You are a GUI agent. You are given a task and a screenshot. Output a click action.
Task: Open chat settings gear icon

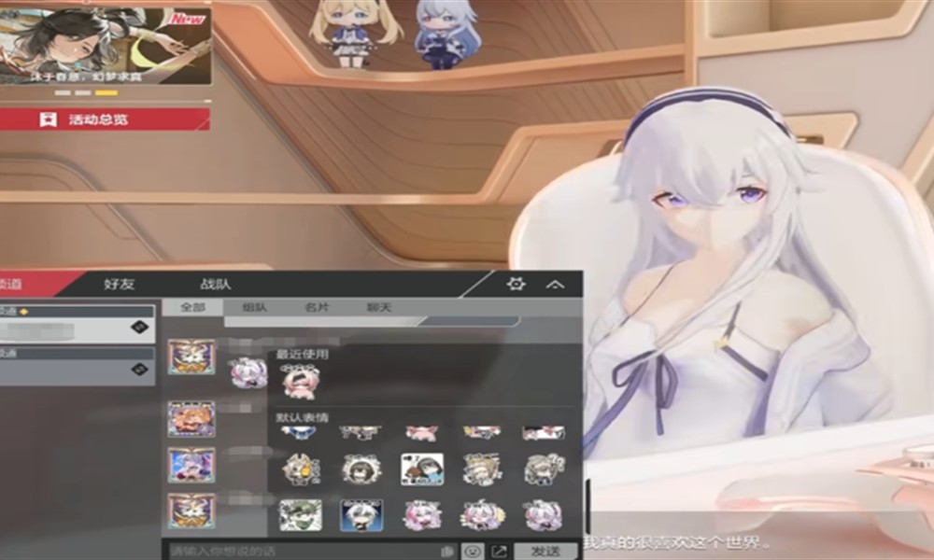point(516,284)
